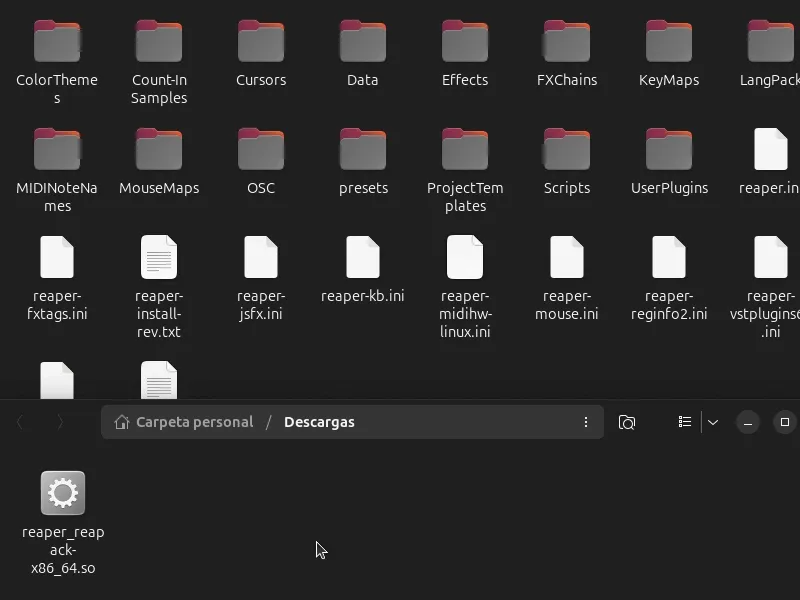Image resolution: width=800 pixels, height=600 pixels.
Task: Go back in Descargas window
Action: [20, 422]
